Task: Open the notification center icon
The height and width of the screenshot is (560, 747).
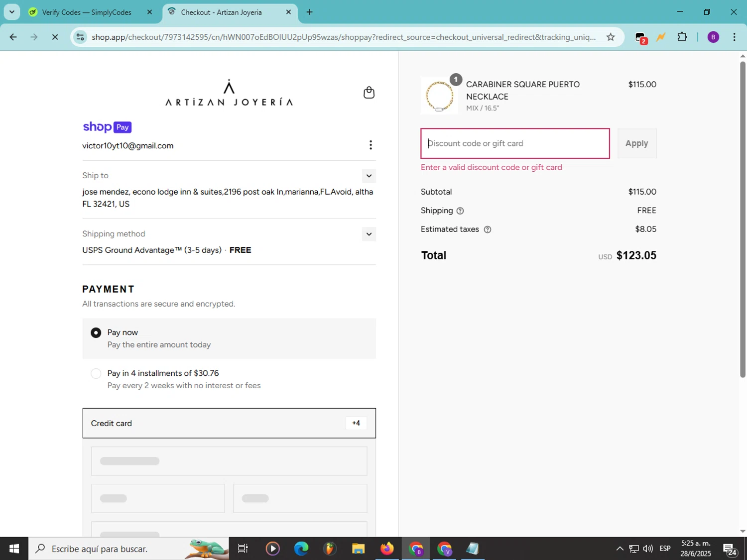Action: [730, 549]
